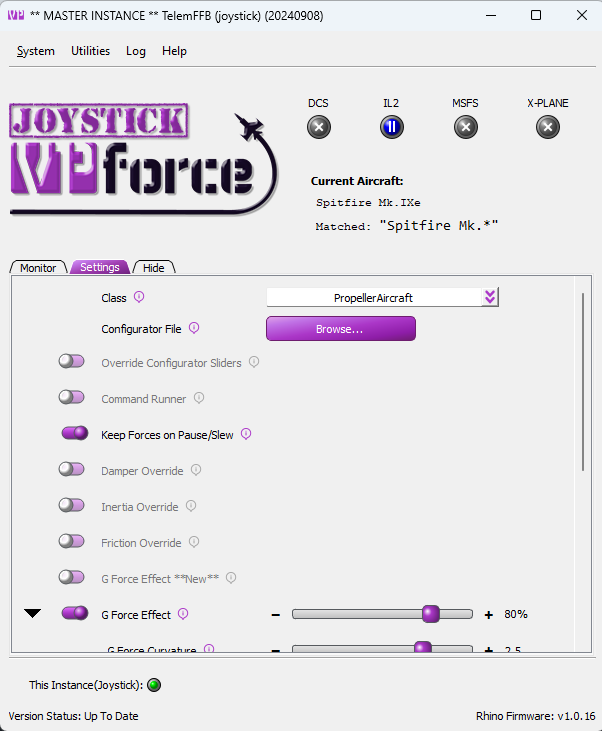Open the Class dropdown arrow
The height and width of the screenshot is (731, 602).
(490, 297)
